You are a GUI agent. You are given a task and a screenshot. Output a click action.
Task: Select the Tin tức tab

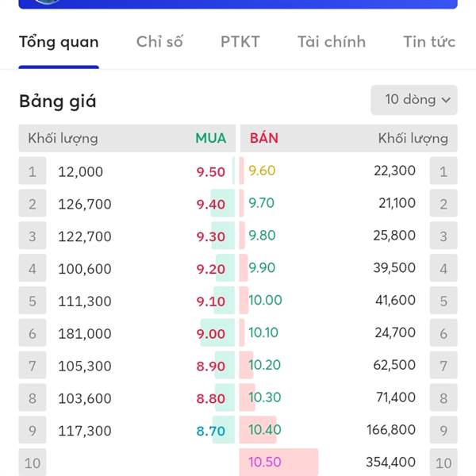pyautogui.click(x=429, y=41)
